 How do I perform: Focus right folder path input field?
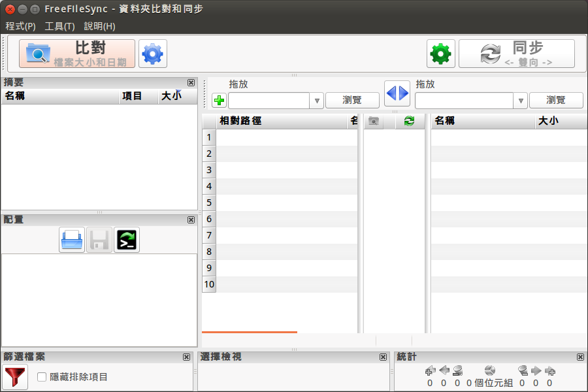[465, 101]
